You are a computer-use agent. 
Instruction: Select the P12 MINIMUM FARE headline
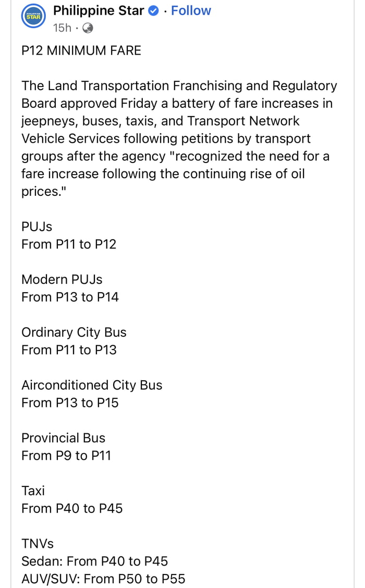[81, 51]
